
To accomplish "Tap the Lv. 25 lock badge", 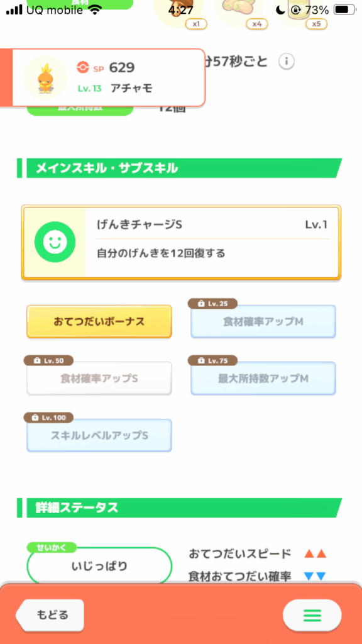I will pyautogui.click(x=212, y=304).
